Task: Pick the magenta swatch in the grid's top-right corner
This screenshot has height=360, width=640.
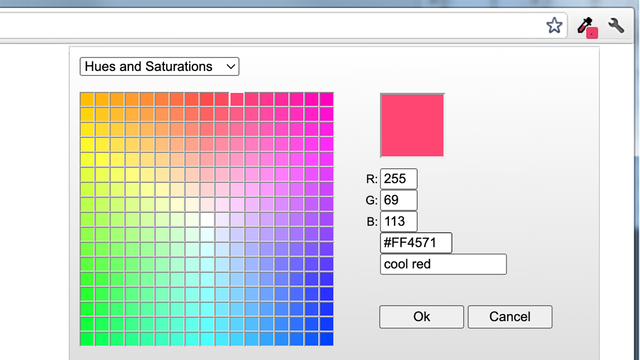Action: (x=327, y=99)
